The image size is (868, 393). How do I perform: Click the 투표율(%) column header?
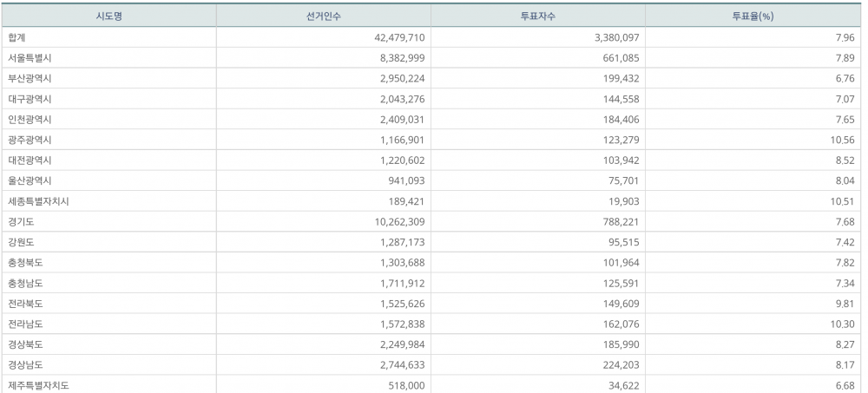(753, 16)
